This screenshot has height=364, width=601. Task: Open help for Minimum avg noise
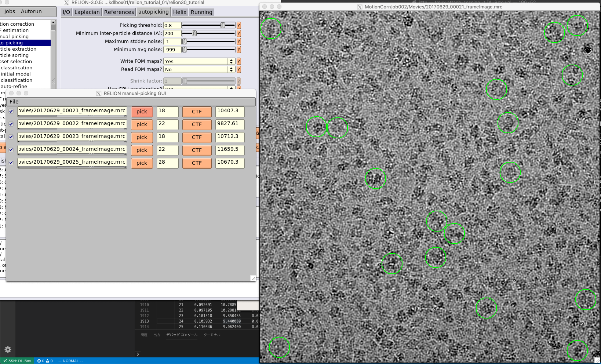(x=239, y=50)
